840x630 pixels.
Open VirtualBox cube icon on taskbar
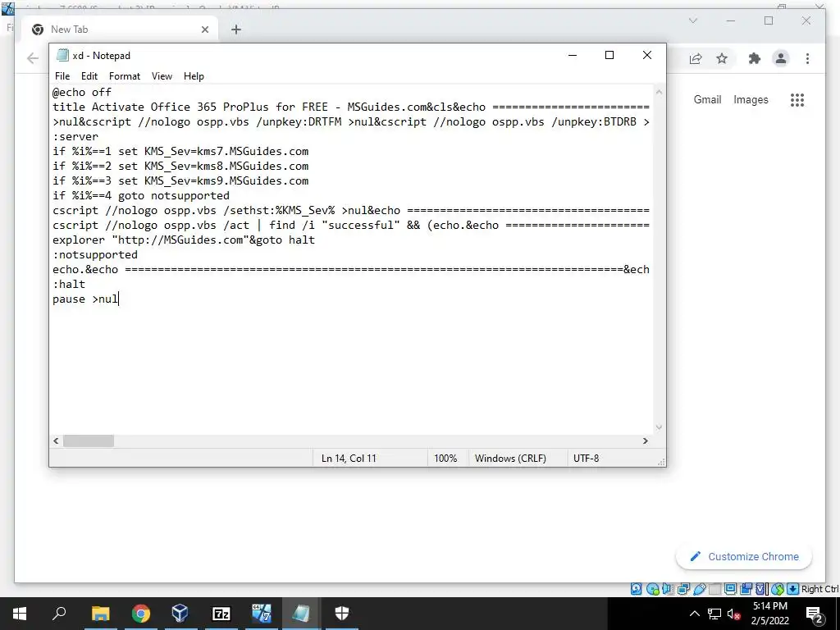coord(180,614)
